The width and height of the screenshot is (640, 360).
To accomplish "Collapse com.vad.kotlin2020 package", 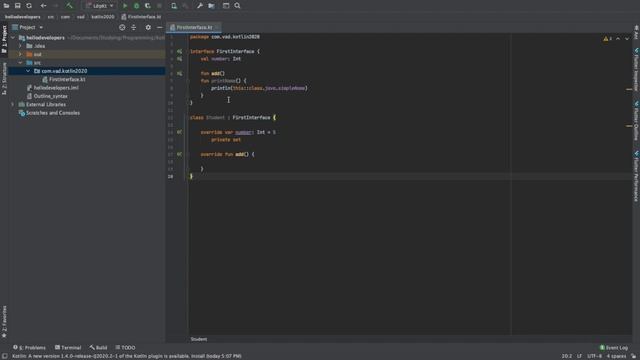I will click(28, 71).
